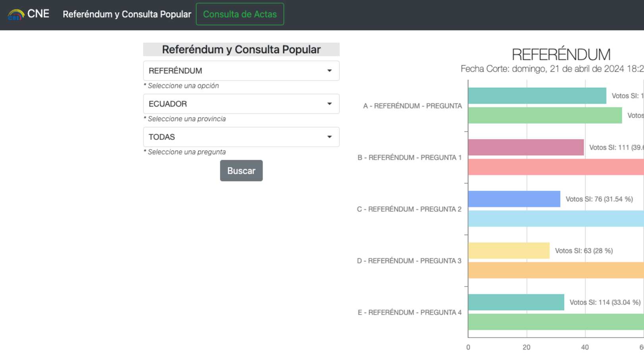The image size is (644, 362).
Task: Select Referéndum y Consulta Popular nav item
Action: (x=127, y=14)
